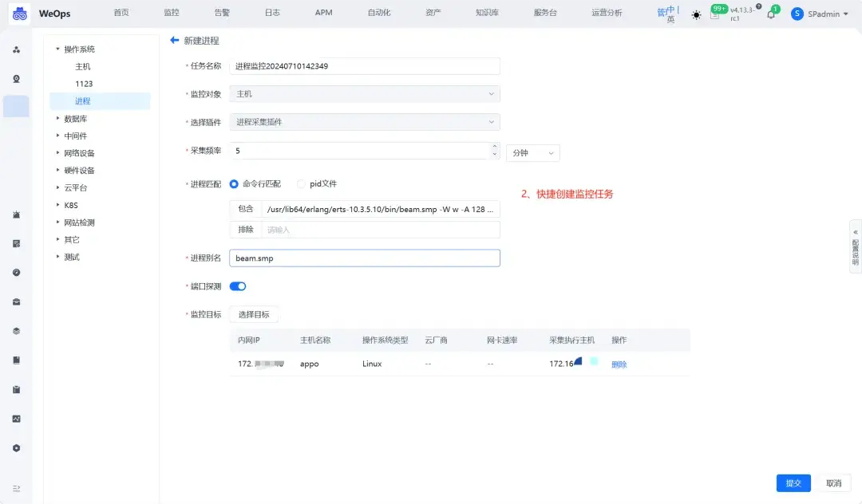
Task: Open the 选择插件 dropdown
Action: point(365,122)
